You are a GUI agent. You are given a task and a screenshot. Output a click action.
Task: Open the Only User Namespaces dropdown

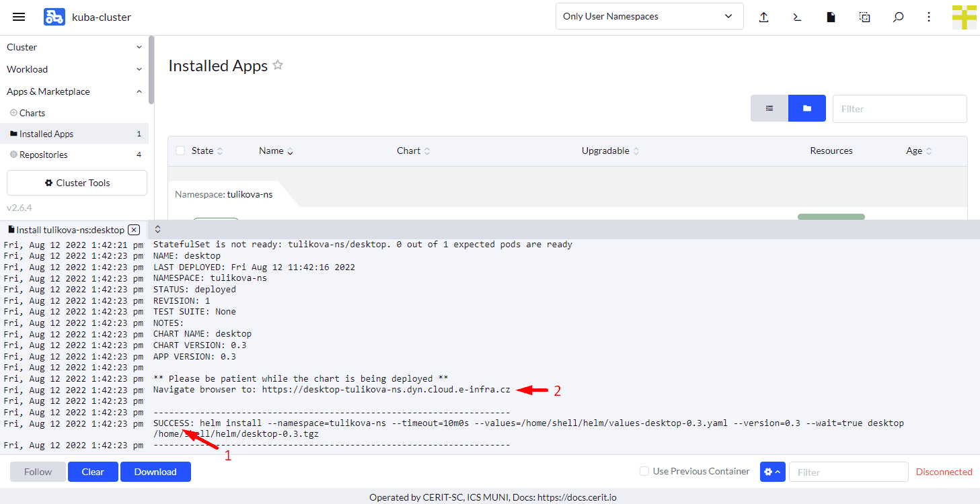[649, 16]
